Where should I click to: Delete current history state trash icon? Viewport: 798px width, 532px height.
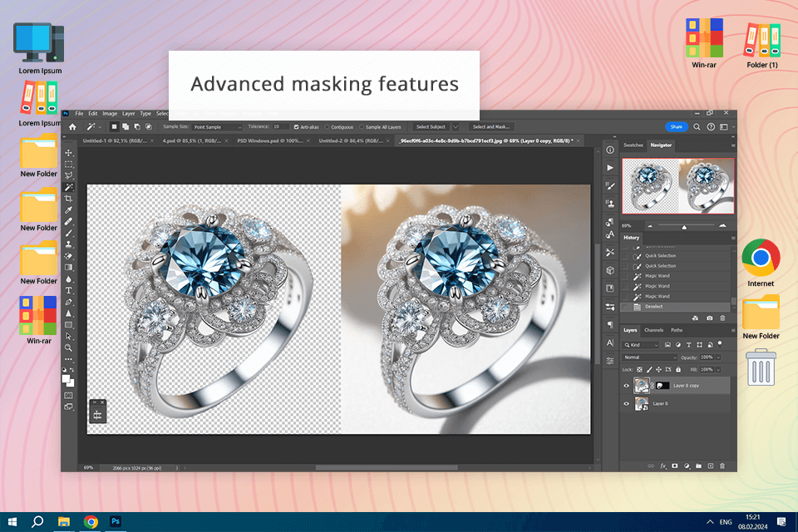click(722, 318)
